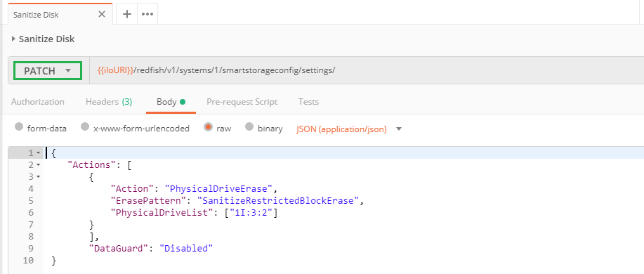Expand the Sanitize Disk description triangle

click(x=13, y=39)
